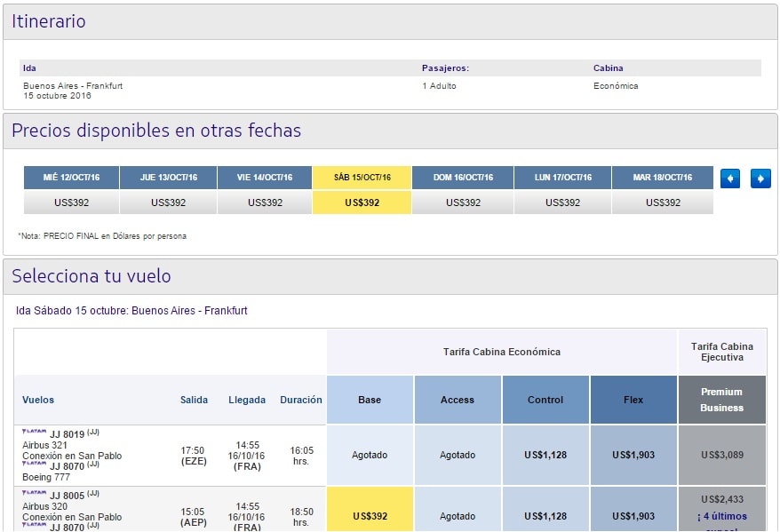
Task: Choose US$1,903 Flex fare for flight JJ 8019
Action: point(633,455)
